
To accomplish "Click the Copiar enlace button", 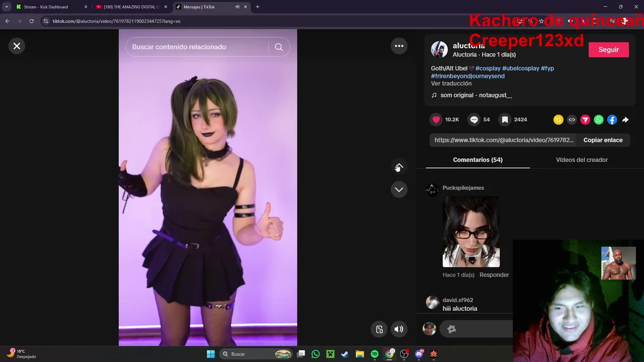I will point(603,140).
